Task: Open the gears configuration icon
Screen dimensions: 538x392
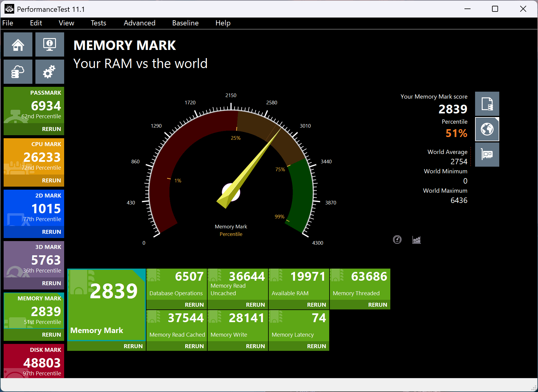Action: 50,72
